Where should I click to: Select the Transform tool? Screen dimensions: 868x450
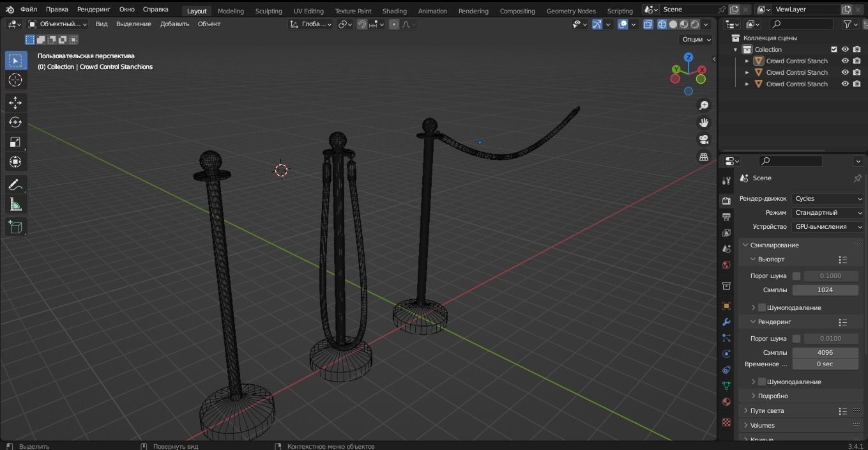coord(16,162)
